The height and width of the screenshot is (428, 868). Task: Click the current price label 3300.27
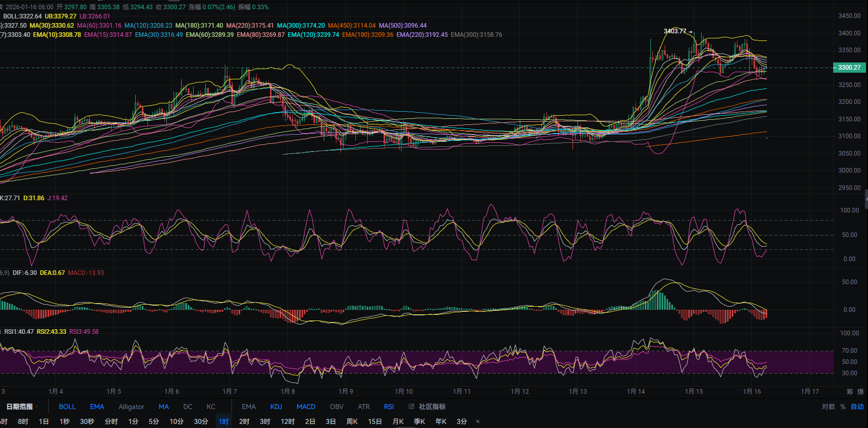(x=849, y=68)
